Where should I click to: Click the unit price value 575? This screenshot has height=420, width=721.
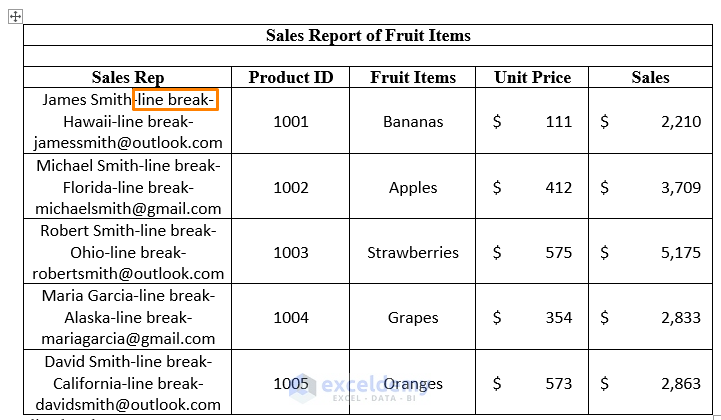point(559,252)
